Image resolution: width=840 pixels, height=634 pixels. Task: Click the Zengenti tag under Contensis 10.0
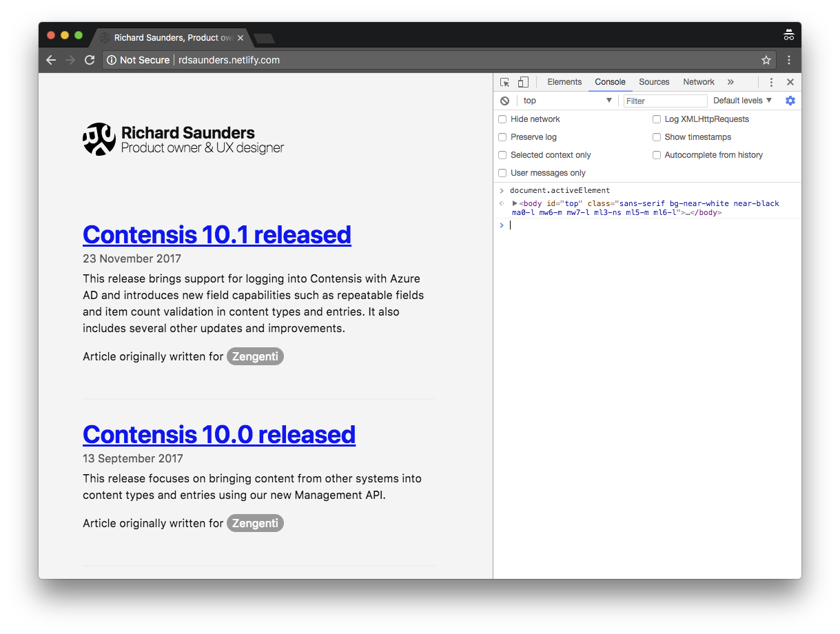255,523
